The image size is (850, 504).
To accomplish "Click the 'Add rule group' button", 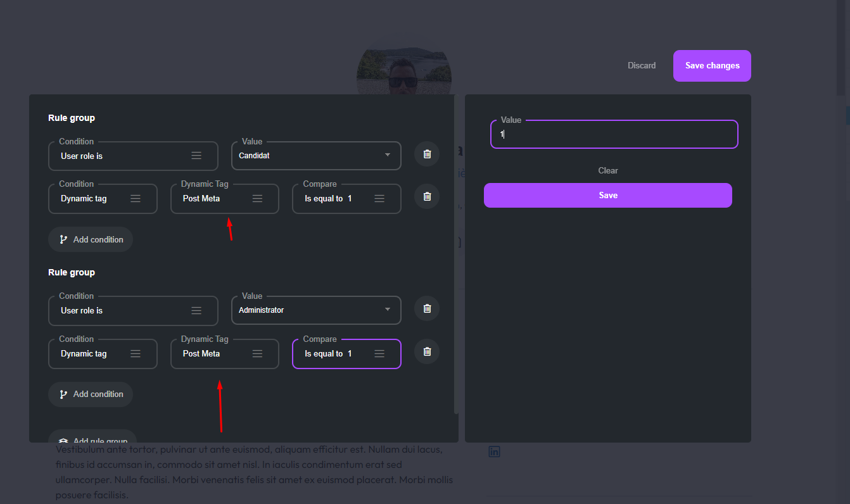I will [92, 438].
